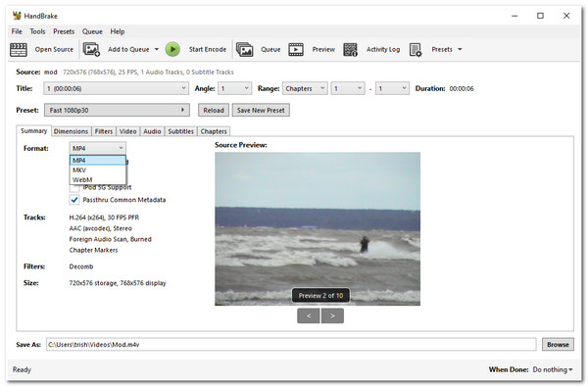The width and height of the screenshot is (588, 387).
Task: Open the Help menu
Action: [118, 31]
